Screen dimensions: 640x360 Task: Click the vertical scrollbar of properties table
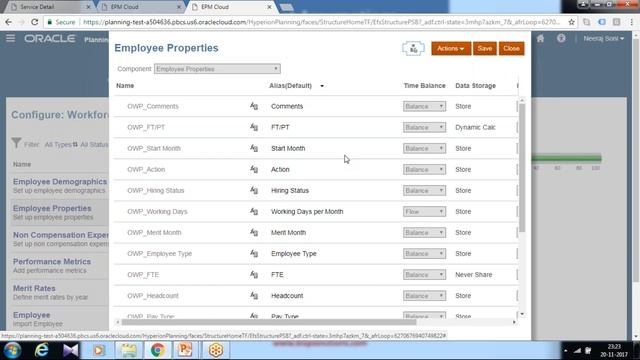point(522,167)
